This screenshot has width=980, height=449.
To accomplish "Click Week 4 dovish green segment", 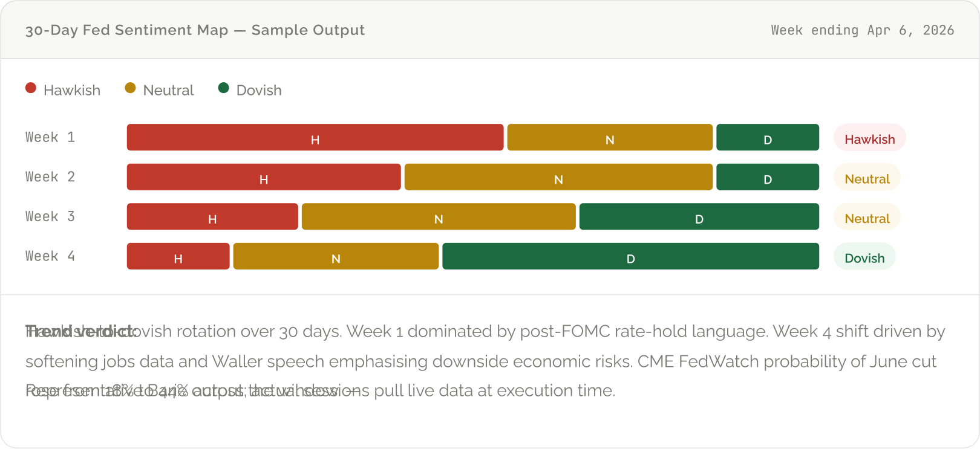I will pos(630,256).
